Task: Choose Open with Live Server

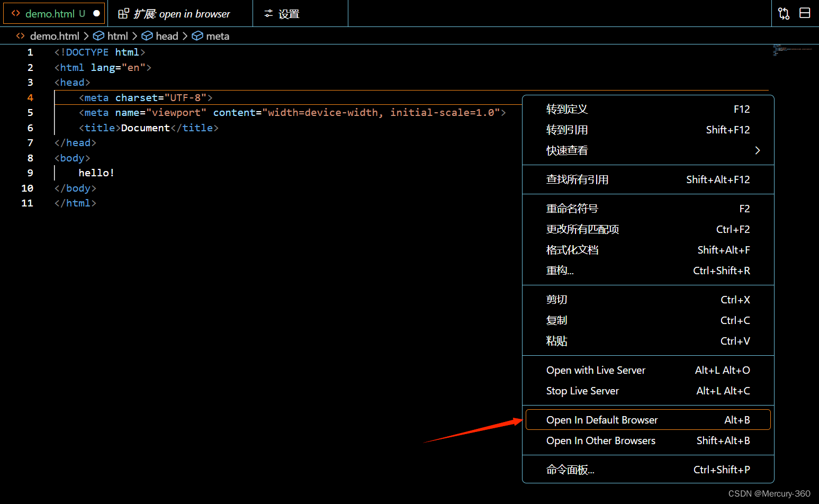Action: tap(596, 370)
